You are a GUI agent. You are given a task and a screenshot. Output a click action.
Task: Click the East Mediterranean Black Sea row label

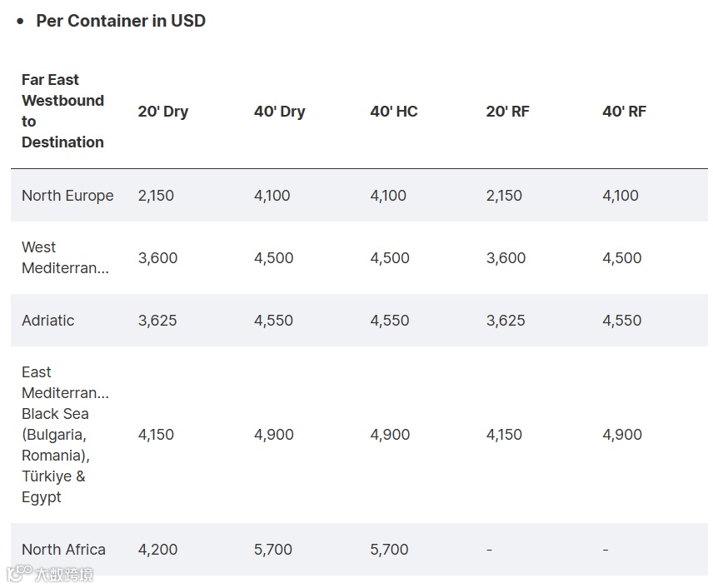65,434
